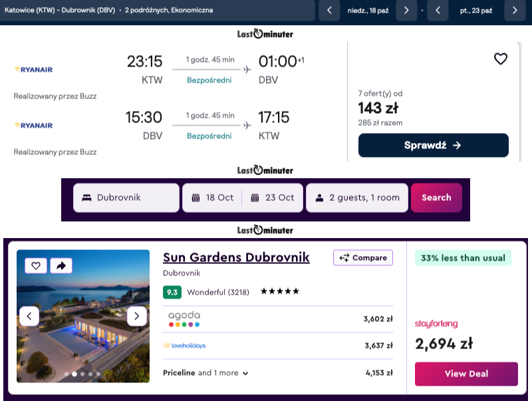Click the calendar icon beside 23 Oct

coord(255,198)
